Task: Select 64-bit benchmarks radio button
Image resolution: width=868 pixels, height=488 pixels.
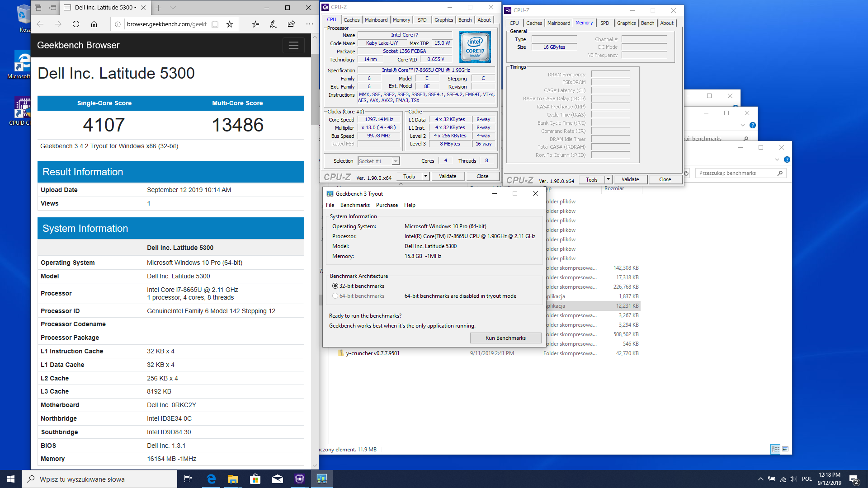Action: click(x=335, y=296)
